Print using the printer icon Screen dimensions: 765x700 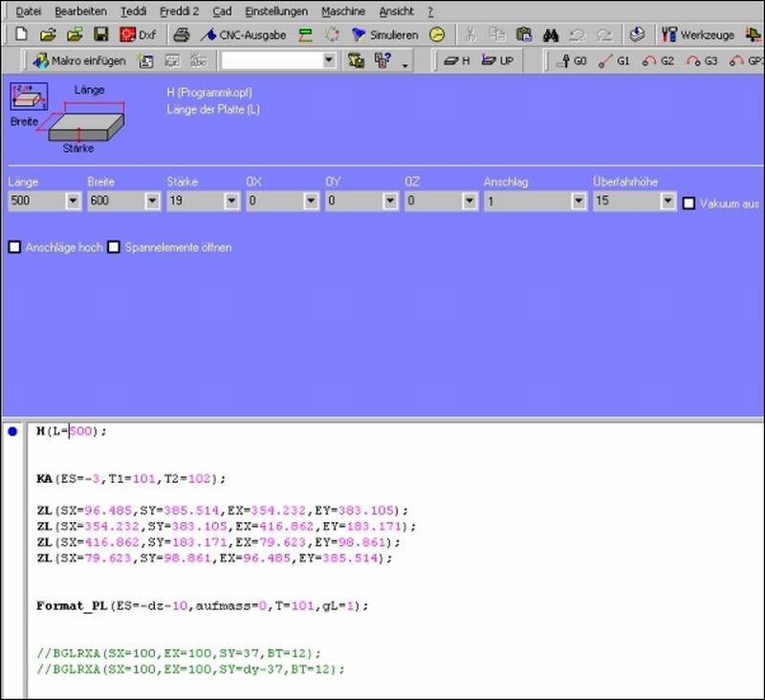pos(182,34)
